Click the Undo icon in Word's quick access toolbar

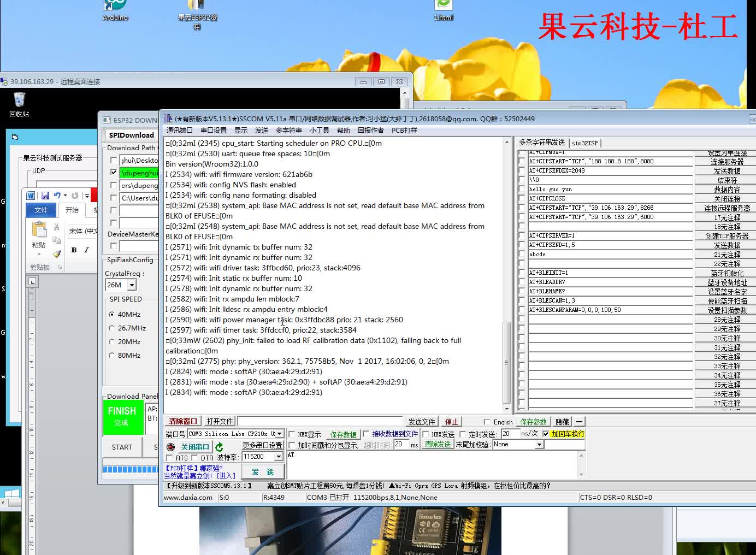click(x=57, y=196)
